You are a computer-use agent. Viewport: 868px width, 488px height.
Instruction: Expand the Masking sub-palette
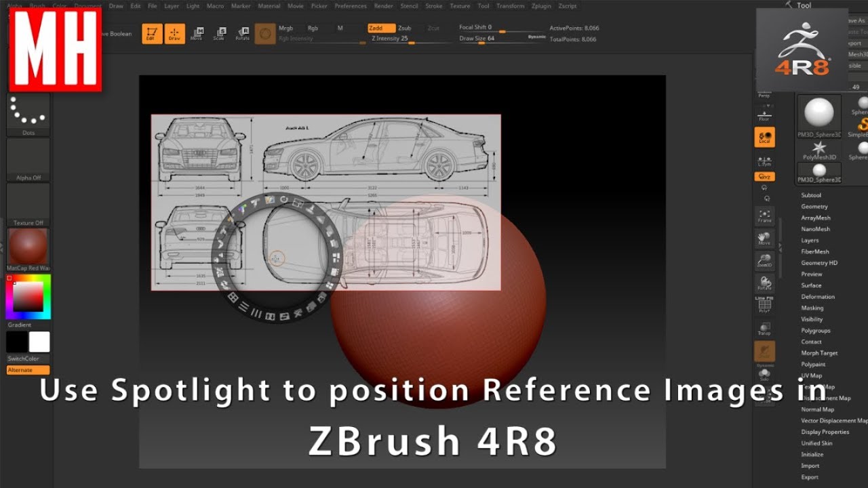(x=812, y=308)
